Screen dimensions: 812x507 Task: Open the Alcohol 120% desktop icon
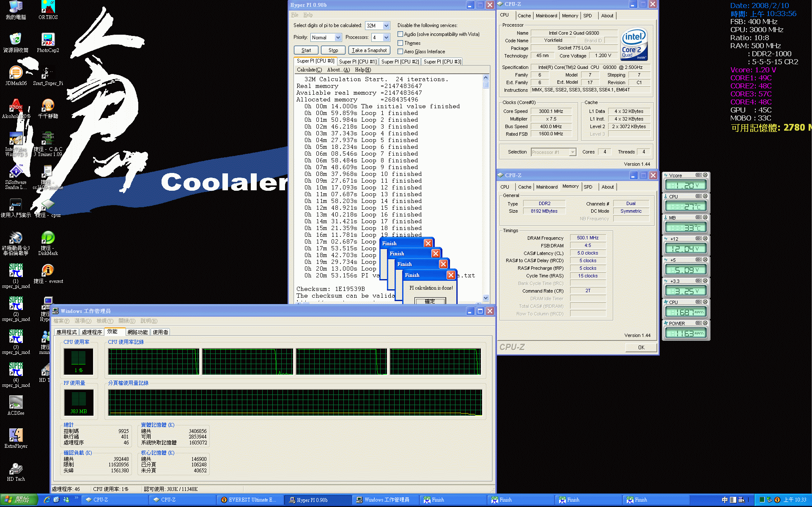pyautogui.click(x=16, y=106)
